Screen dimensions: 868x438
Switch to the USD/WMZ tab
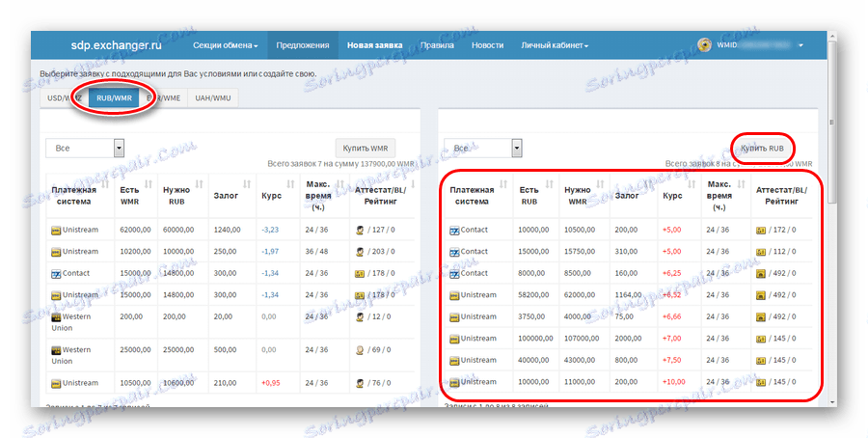[x=65, y=98]
